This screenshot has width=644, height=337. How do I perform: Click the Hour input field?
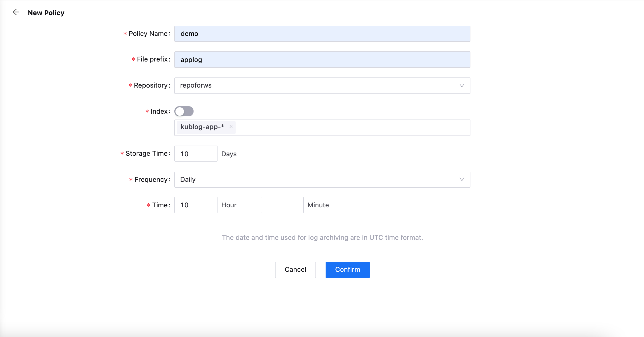pos(196,205)
